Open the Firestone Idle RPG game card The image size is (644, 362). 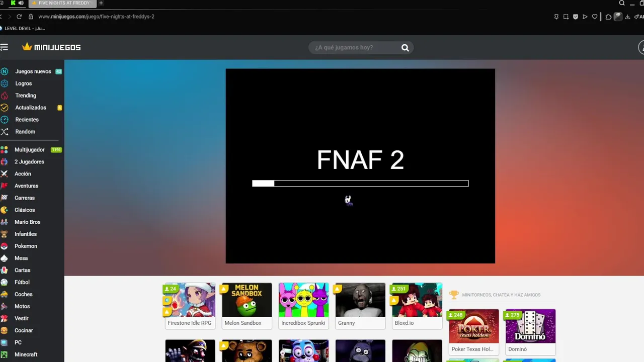tap(190, 306)
